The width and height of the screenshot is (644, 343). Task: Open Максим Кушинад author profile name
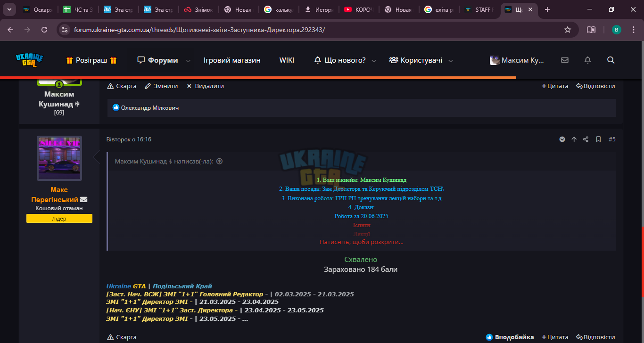tap(59, 99)
